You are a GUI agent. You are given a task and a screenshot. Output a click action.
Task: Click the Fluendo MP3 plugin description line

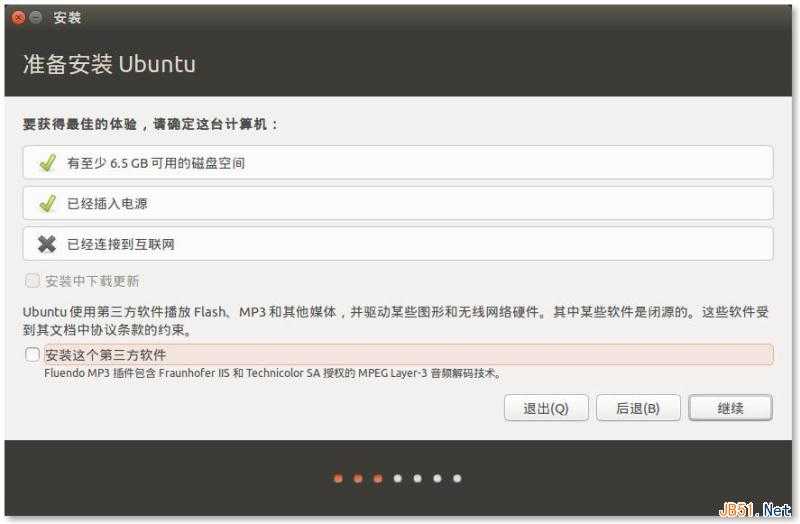click(272, 373)
